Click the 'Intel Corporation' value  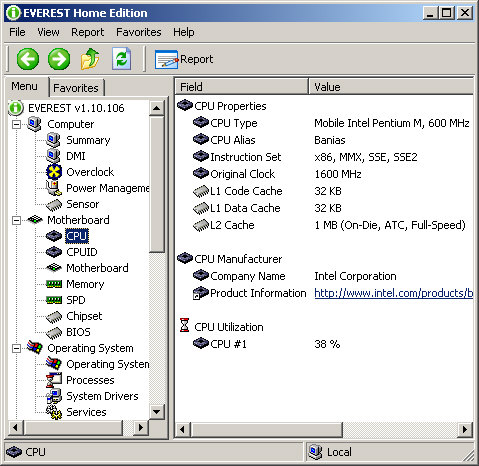pos(355,276)
